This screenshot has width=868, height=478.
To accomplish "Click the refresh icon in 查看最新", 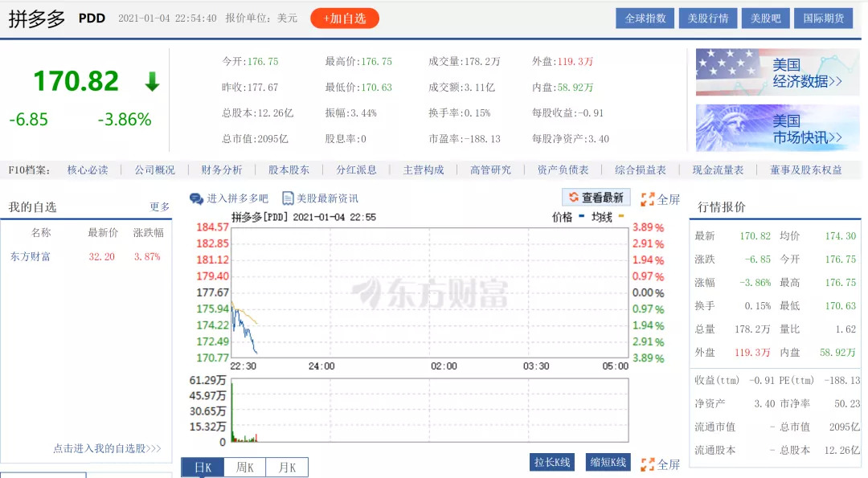I will click(x=574, y=198).
